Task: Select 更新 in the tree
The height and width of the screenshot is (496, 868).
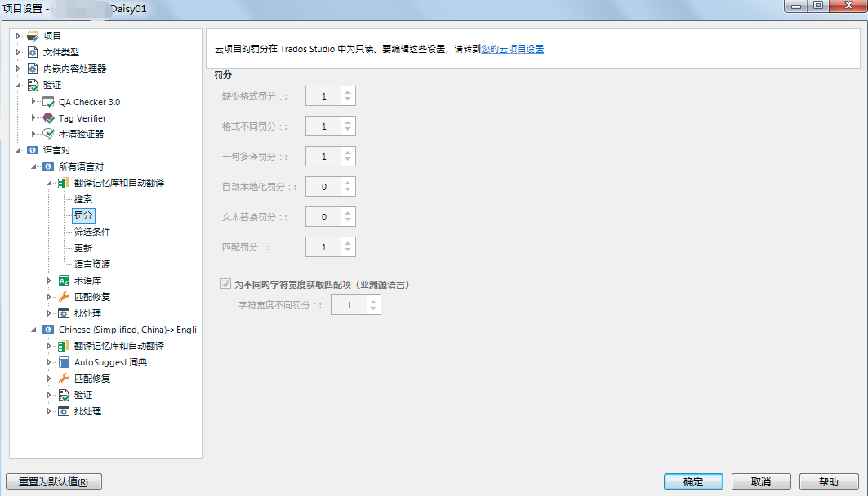Action: point(83,248)
